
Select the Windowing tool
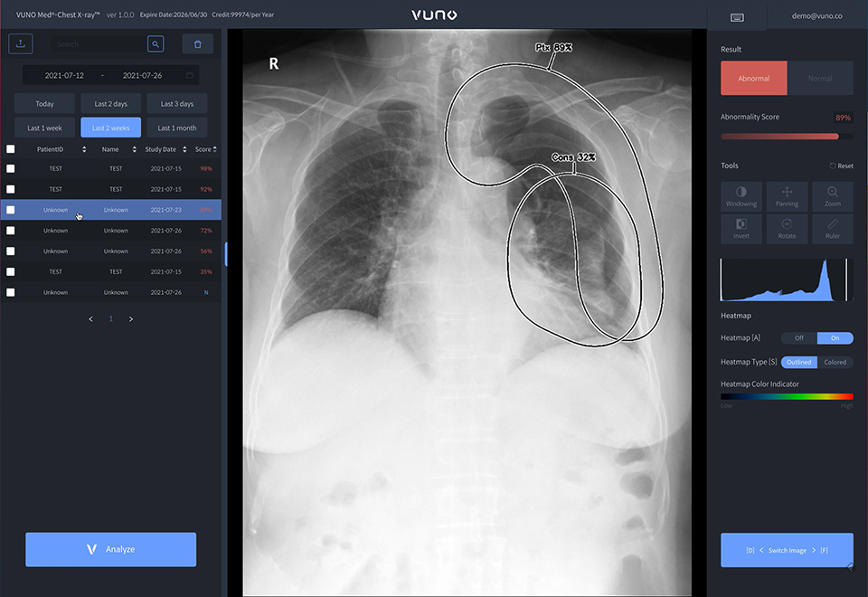coord(741,196)
